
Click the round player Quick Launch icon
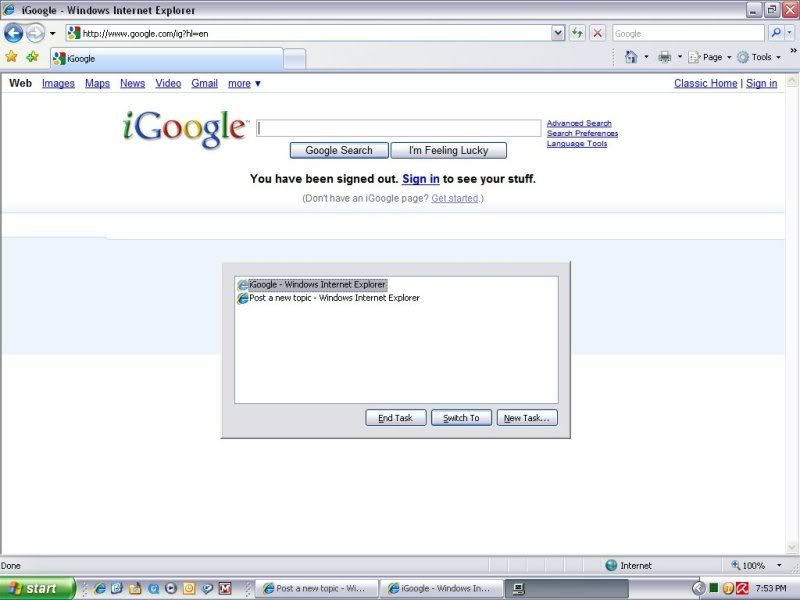171,589
